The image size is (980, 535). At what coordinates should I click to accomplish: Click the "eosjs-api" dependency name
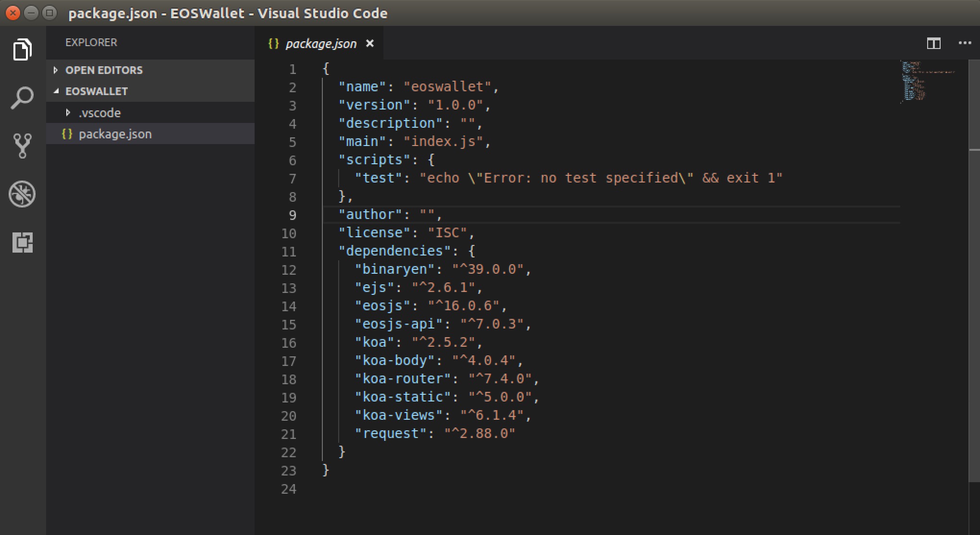click(x=399, y=324)
